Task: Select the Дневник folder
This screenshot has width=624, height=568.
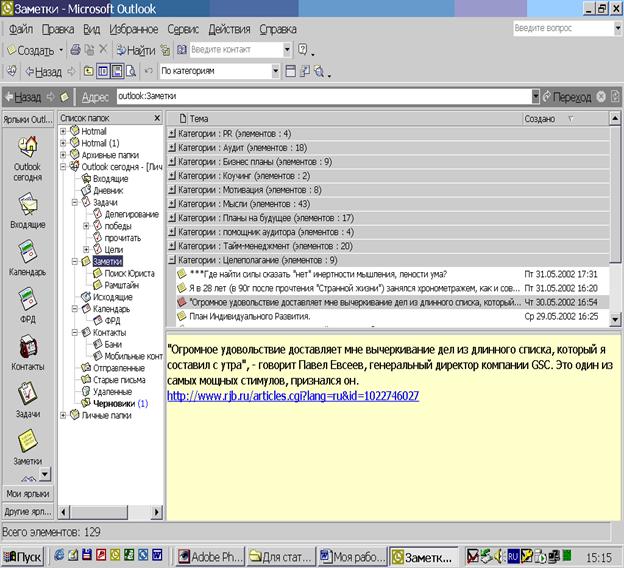Action: [x=108, y=191]
